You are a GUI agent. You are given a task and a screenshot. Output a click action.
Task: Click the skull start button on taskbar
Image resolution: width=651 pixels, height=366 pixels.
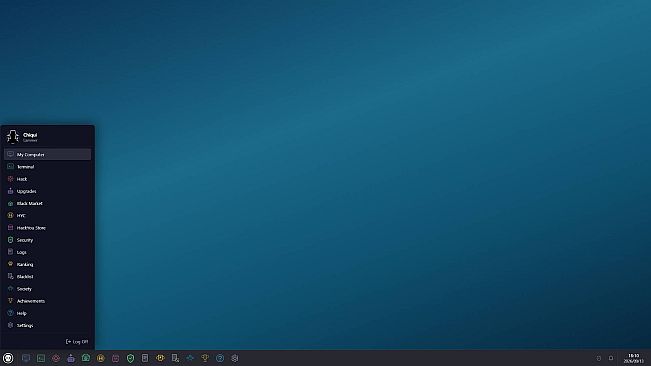8,358
